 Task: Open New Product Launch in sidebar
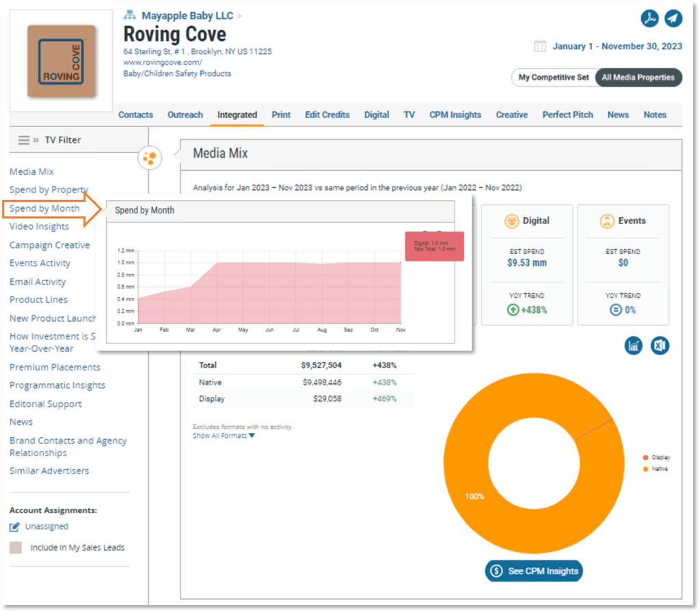(x=53, y=318)
